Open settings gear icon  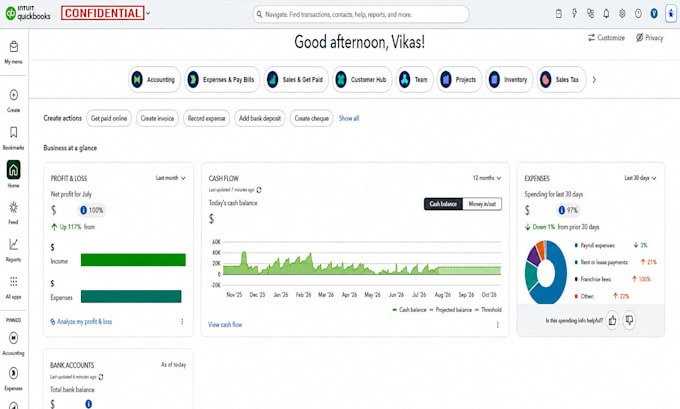(622, 14)
